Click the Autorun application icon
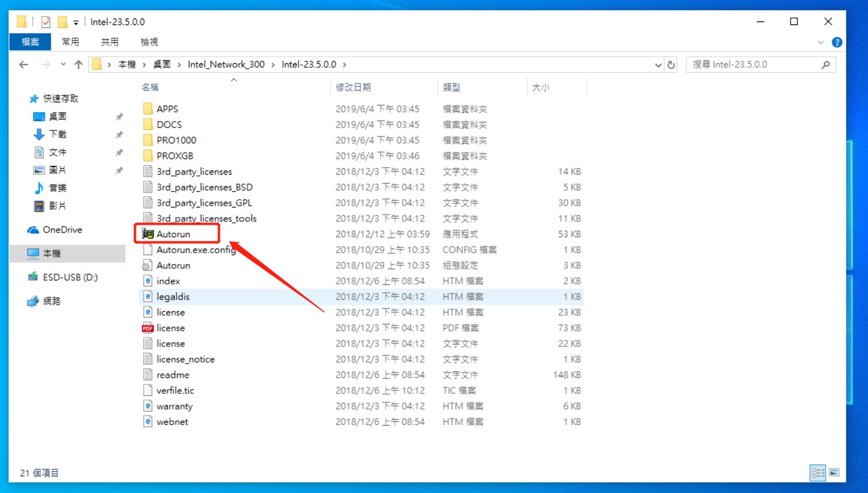 tap(148, 234)
